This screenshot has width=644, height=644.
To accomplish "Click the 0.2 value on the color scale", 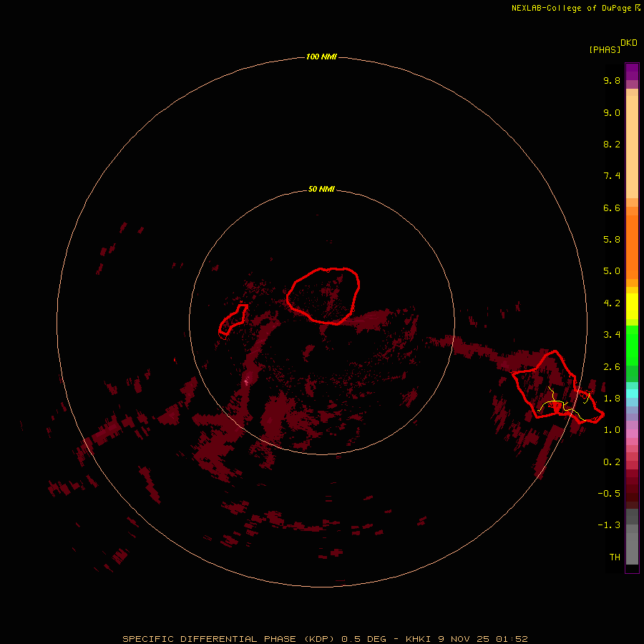I will [612, 462].
